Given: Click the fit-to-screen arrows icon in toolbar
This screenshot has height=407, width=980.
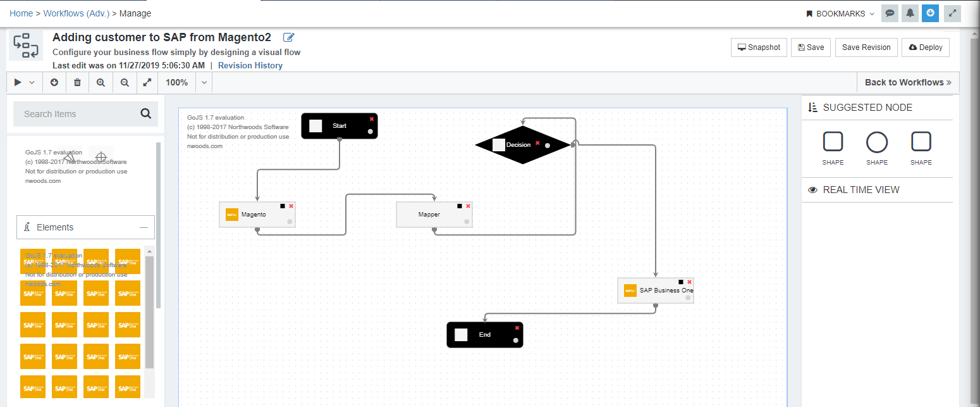Looking at the screenshot, I should [x=147, y=82].
